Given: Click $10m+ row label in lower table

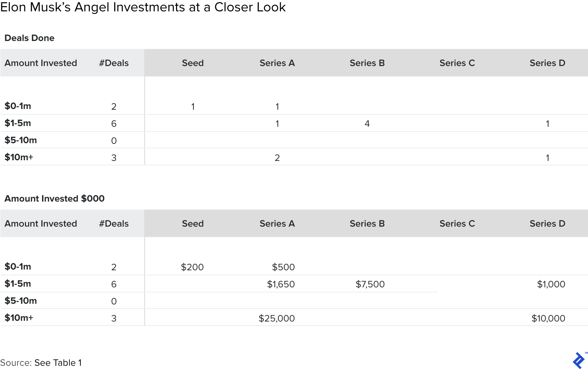Looking at the screenshot, I should (19, 318).
